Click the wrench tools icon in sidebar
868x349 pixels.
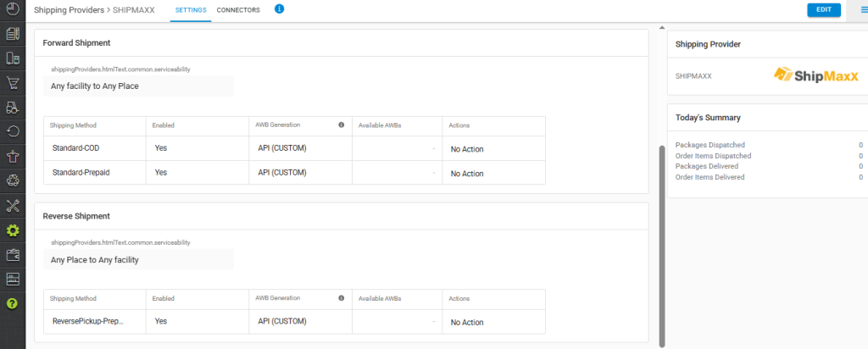coord(13,205)
